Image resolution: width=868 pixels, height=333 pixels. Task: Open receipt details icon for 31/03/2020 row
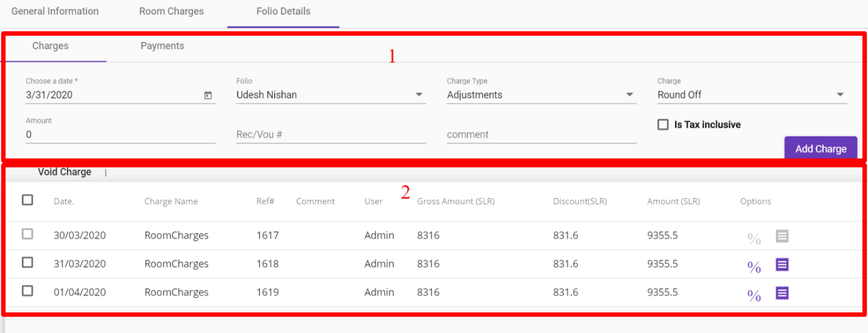click(x=782, y=265)
